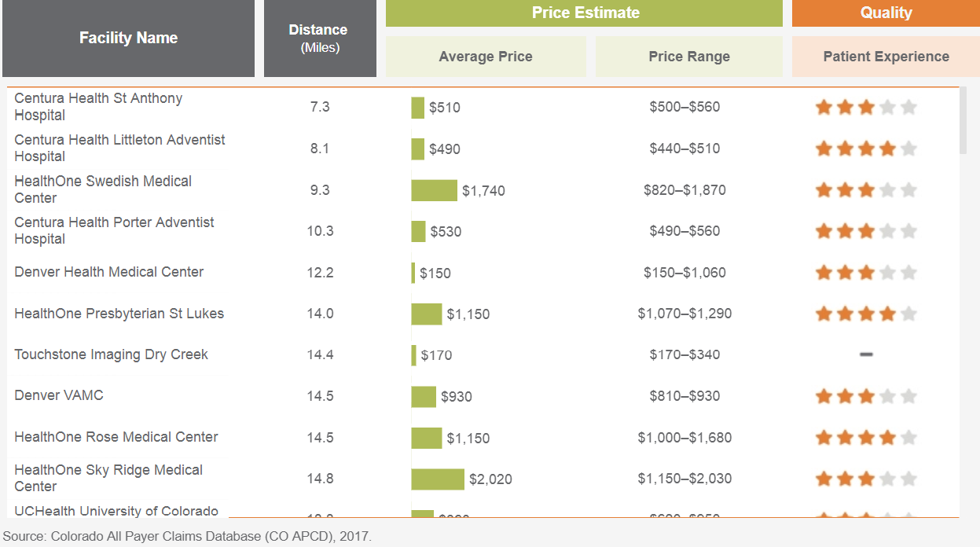Image resolution: width=980 pixels, height=547 pixels.
Task: Click the $2,020 Sky Ridge price bar
Action: point(438,479)
